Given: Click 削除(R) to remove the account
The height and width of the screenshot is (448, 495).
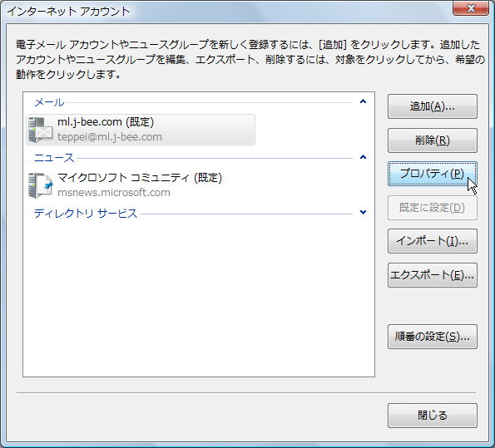Looking at the screenshot, I should tap(432, 140).
